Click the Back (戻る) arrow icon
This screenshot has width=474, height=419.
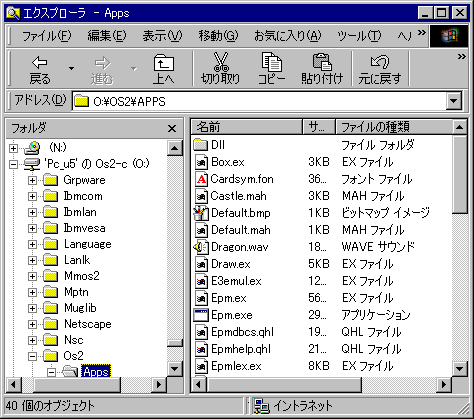click(x=40, y=62)
